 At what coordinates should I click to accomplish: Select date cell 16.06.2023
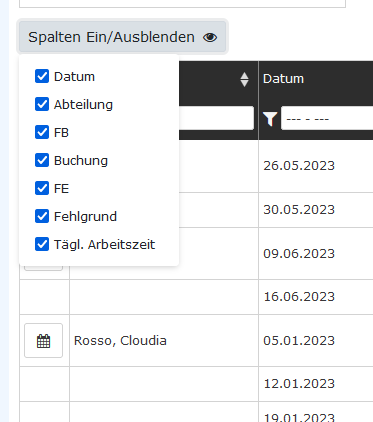click(x=299, y=297)
